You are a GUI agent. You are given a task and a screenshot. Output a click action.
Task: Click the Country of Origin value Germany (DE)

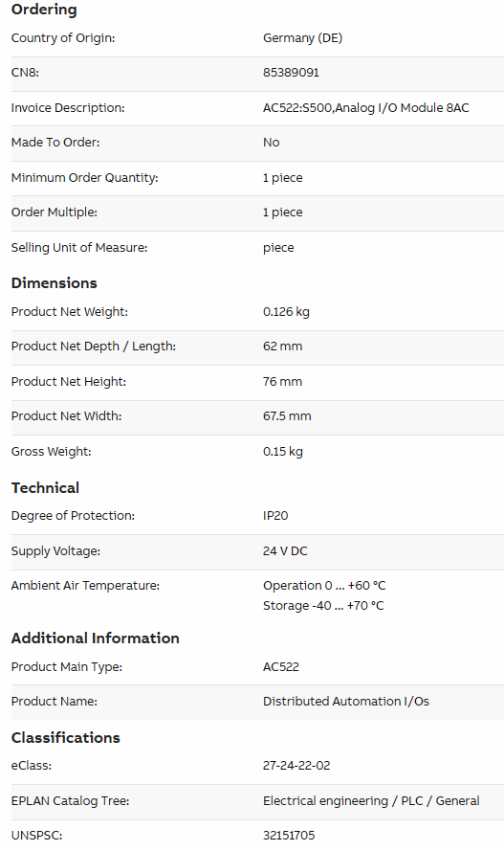[302, 38]
